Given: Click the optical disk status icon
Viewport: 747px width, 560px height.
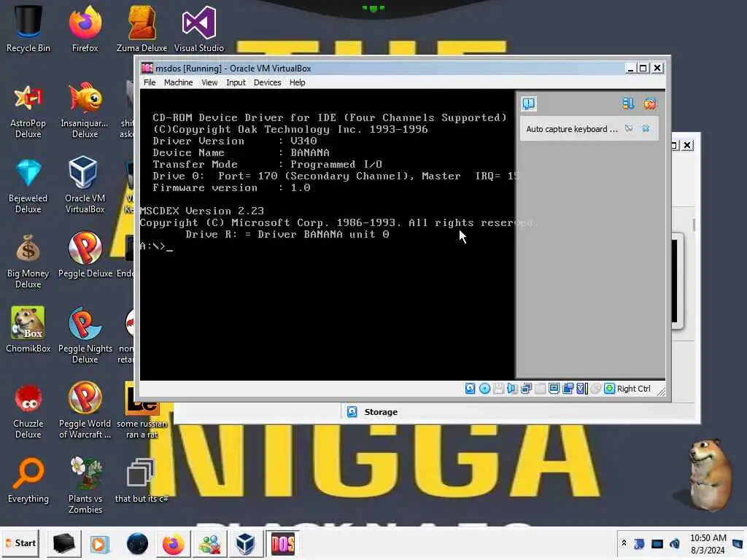Looking at the screenshot, I should tap(484, 389).
